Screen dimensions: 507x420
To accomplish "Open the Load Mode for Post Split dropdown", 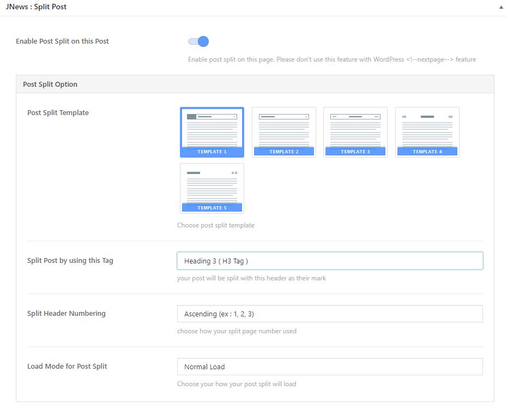I will coord(330,367).
